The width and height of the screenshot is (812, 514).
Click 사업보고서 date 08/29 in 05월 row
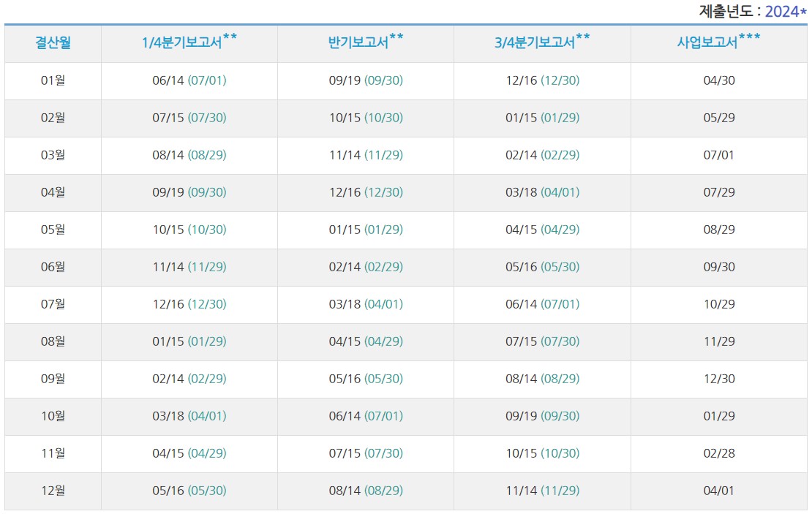[719, 230]
